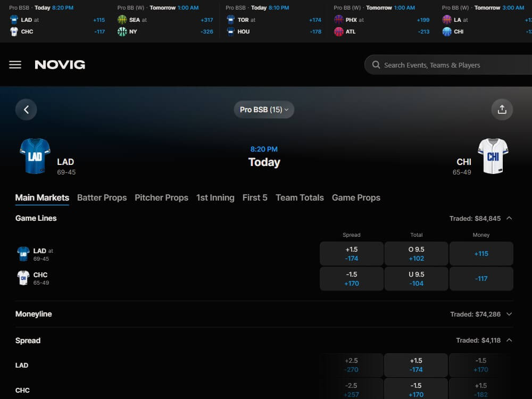Image resolution: width=532 pixels, height=399 pixels.
Task: Bet LAD +1.5 spread at -174
Action: (352, 254)
